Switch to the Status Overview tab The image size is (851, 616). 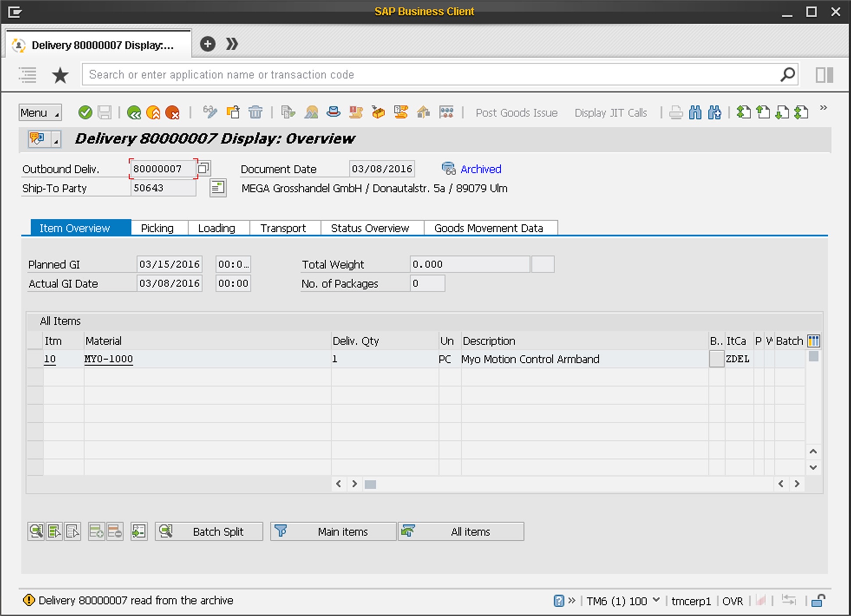[x=370, y=228]
